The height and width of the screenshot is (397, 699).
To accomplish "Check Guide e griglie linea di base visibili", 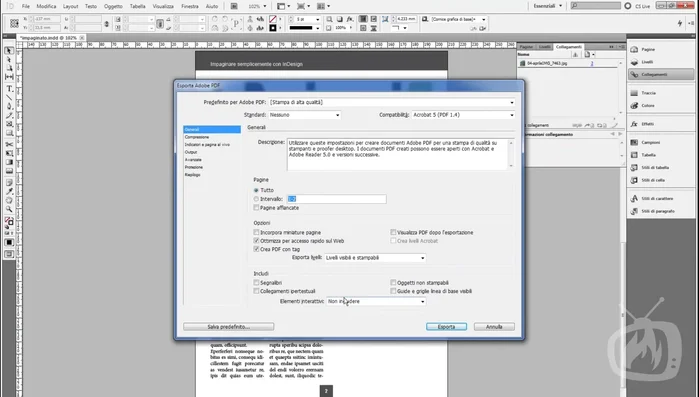I will pos(393,291).
